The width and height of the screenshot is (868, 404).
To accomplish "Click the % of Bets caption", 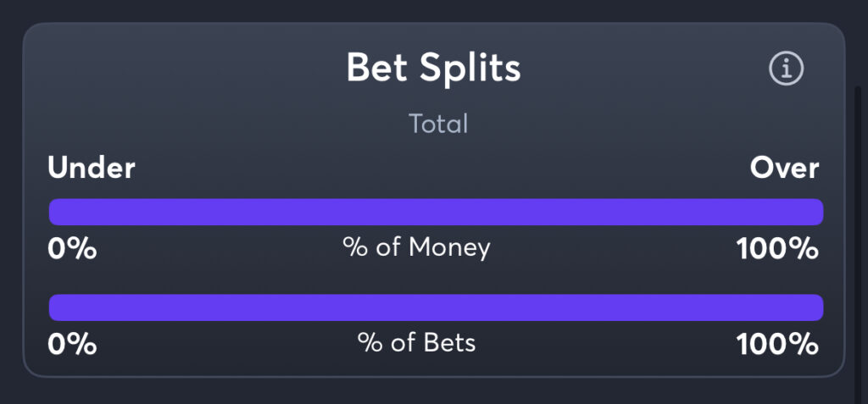I will click(x=416, y=343).
